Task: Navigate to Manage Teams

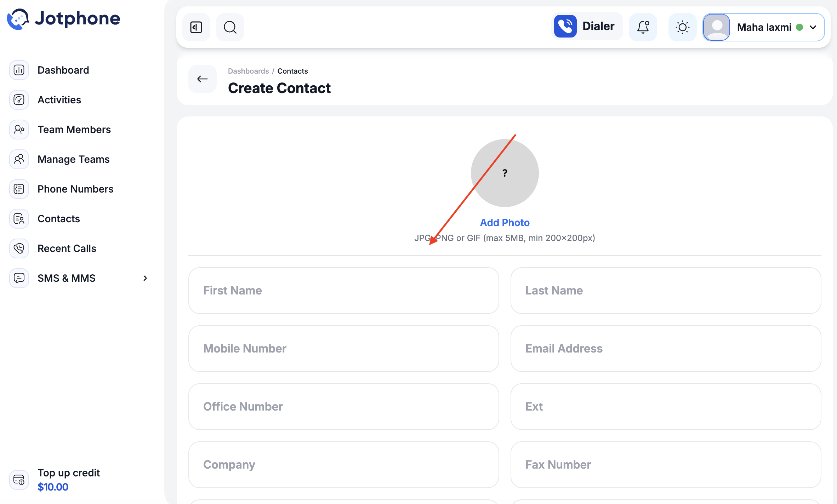Action: coord(74,159)
